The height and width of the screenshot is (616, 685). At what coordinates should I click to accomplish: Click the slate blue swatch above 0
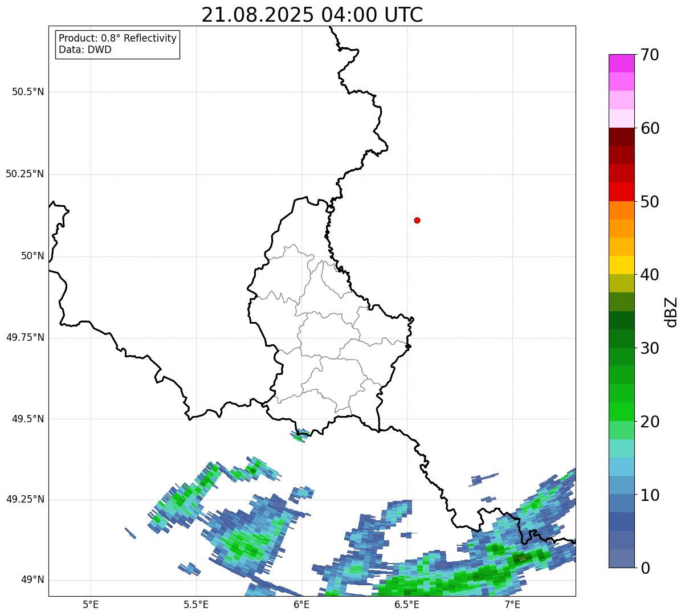point(621,558)
